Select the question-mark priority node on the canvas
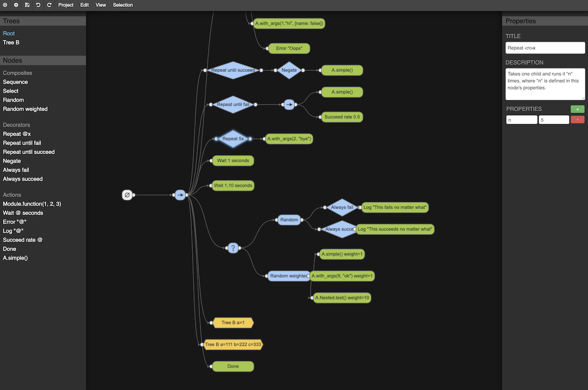This screenshot has height=390, width=588. tap(233, 248)
